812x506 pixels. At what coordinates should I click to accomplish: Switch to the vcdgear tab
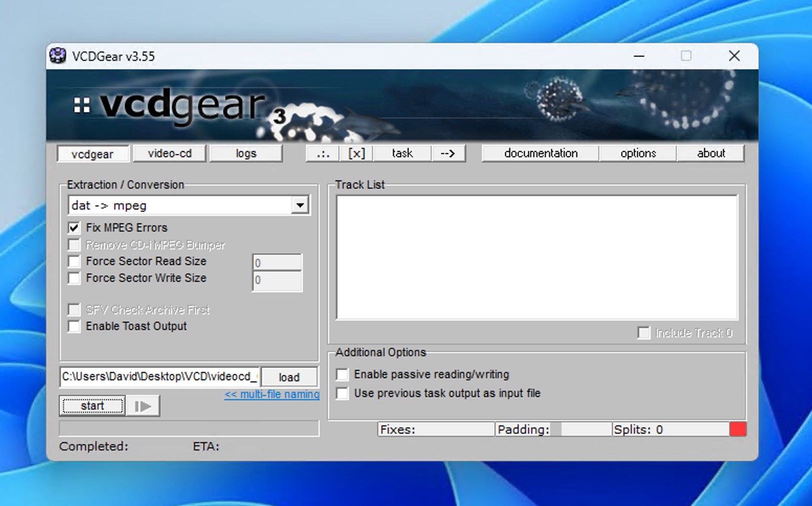93,154
